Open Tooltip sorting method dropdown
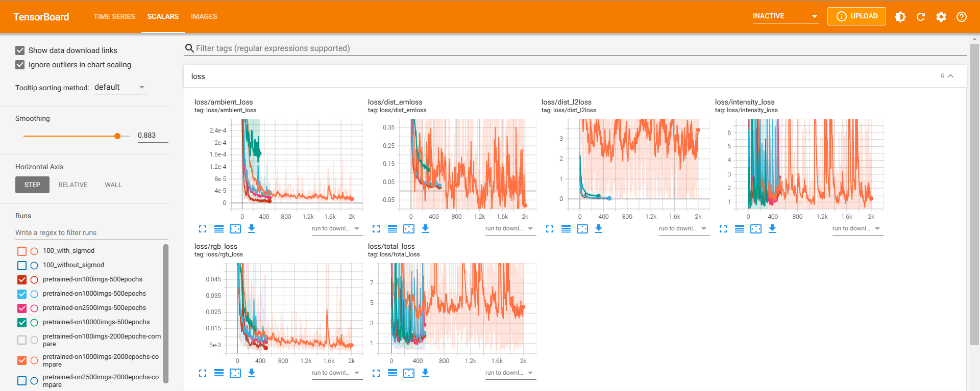 pyautogui.click(x=121, y=87)
